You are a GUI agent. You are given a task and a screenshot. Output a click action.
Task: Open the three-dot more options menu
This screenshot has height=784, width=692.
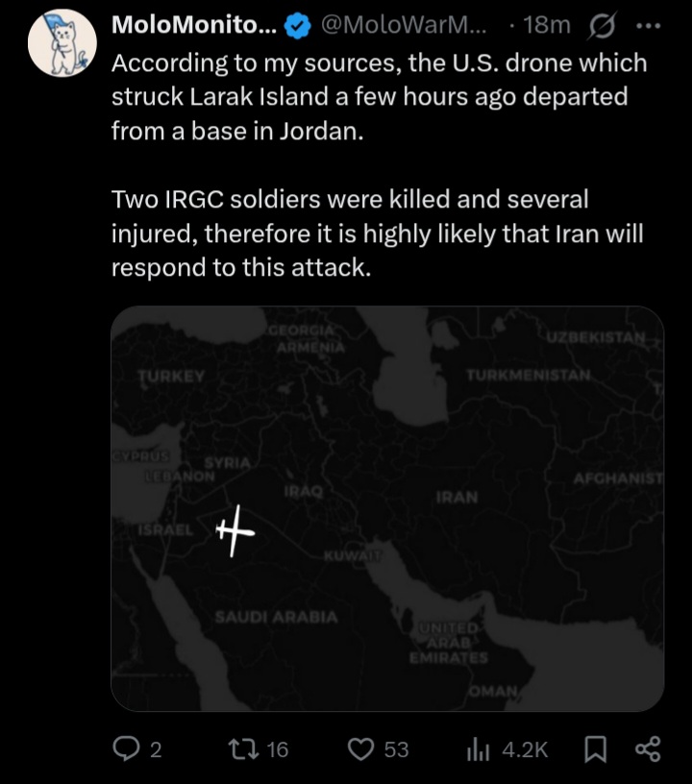point(649,25)
